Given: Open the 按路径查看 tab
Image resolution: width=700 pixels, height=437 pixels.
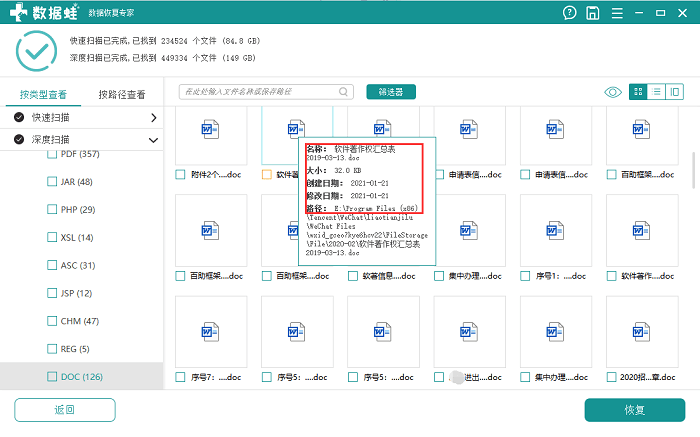Looking at the screenshot, I should pos(122,94).
